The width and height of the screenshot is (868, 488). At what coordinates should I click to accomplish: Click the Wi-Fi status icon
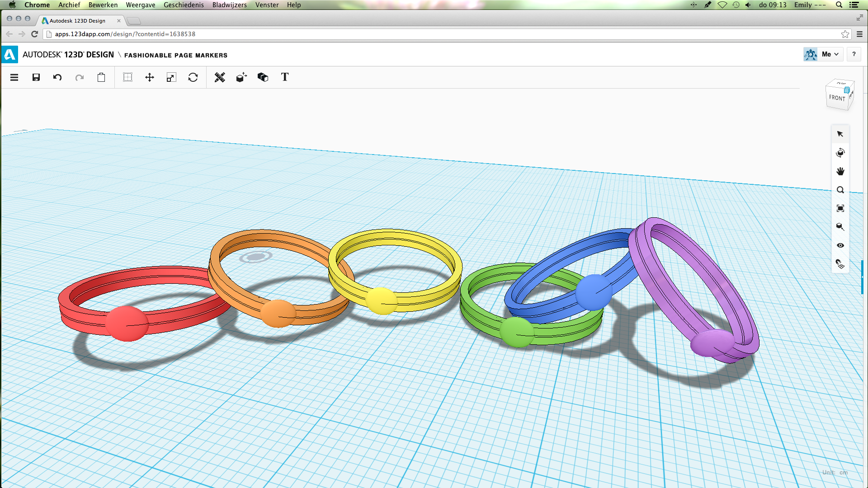click(x=722, y=5)
